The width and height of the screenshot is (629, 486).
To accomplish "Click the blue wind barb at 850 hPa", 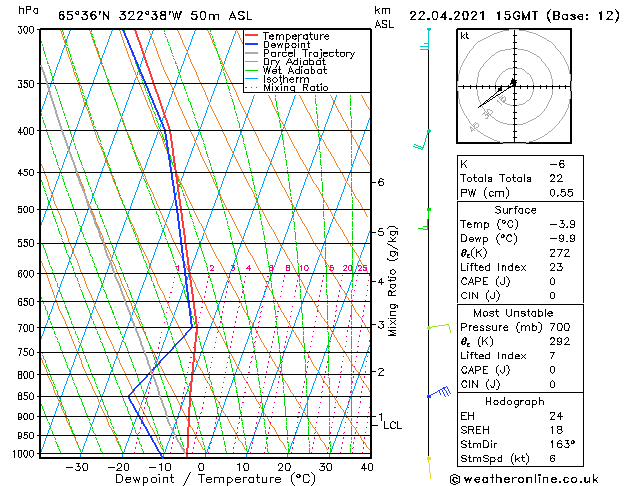I will (440, 392).
